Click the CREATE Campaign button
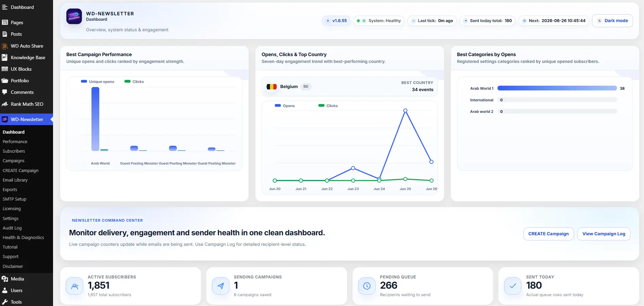 [x=548, y=234]
